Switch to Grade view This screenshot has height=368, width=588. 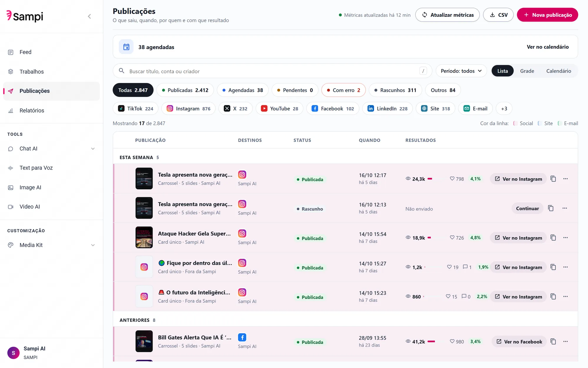coord(527,71)
